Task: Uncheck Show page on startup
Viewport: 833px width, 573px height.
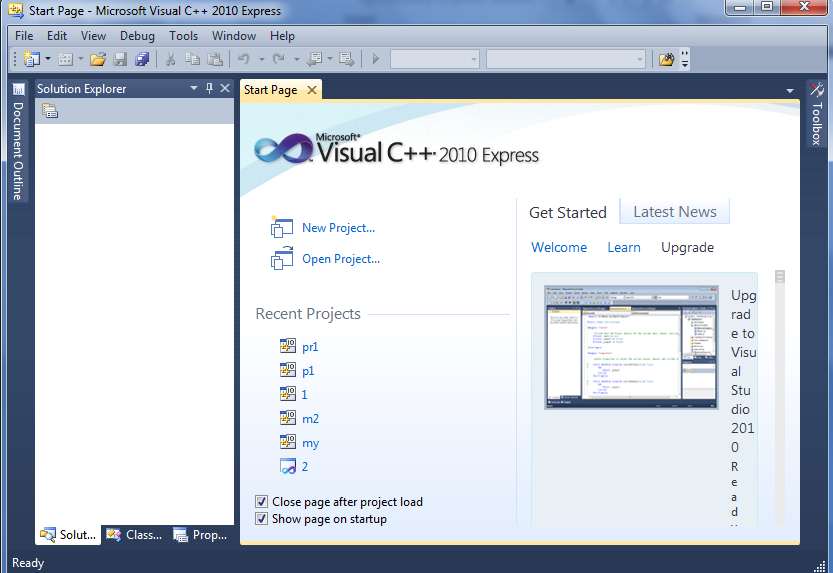Action: [x=261, y=518]
